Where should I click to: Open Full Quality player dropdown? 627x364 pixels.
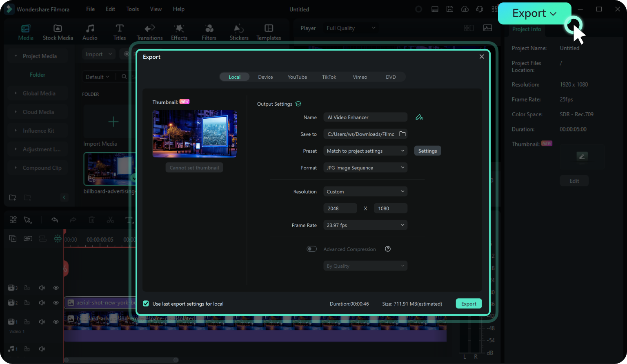click(x=350, y=28)
